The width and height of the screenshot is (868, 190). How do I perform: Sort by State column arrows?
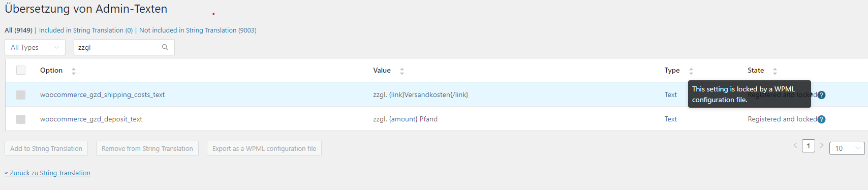click(775, 71)
